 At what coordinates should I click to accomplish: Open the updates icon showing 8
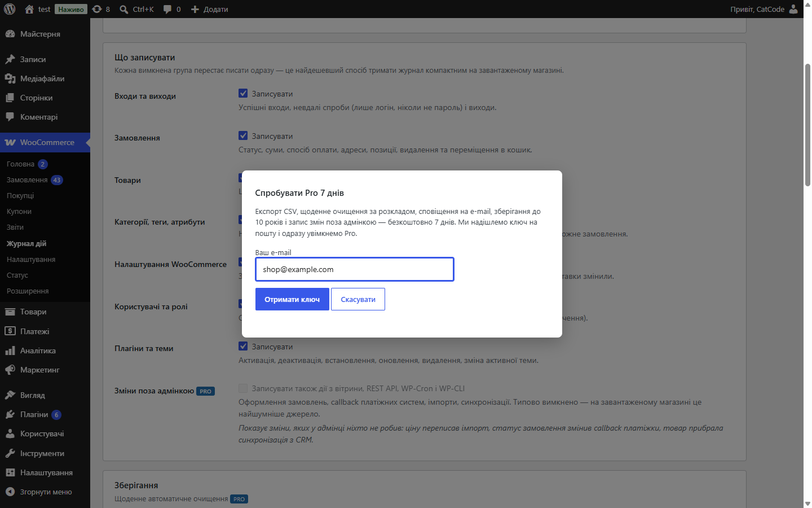(x=97, y=9)
